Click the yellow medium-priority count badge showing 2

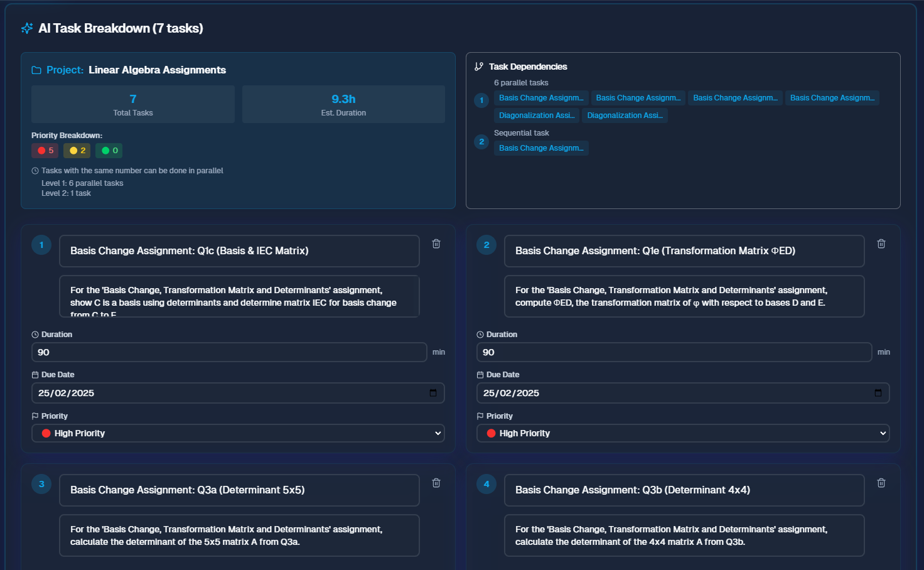coord(77,151)
